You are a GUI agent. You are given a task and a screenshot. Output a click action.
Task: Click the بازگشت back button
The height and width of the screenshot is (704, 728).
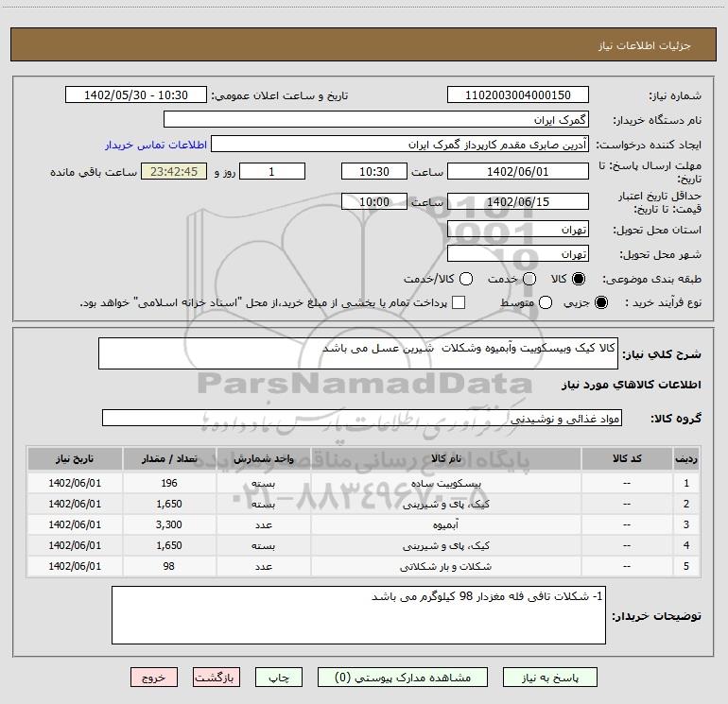(x=217, y=678)
